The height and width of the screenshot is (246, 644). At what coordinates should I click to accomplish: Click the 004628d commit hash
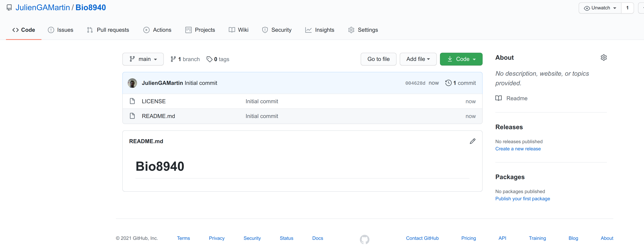click(415, 83)
